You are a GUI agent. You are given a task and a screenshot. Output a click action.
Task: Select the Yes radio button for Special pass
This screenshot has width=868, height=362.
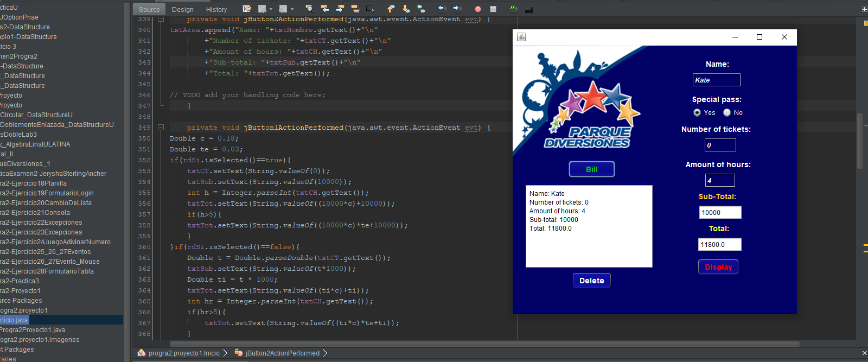point(697,112)
